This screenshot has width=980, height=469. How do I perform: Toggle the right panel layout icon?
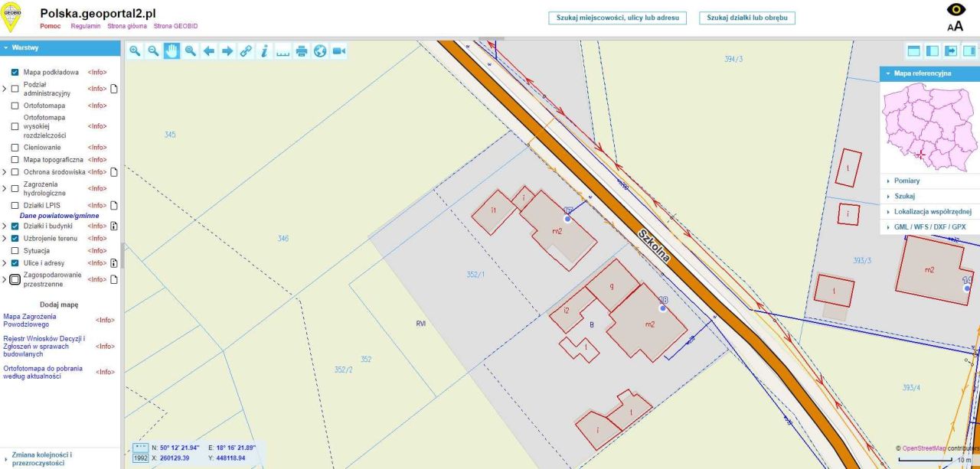(x=969, y=51)
